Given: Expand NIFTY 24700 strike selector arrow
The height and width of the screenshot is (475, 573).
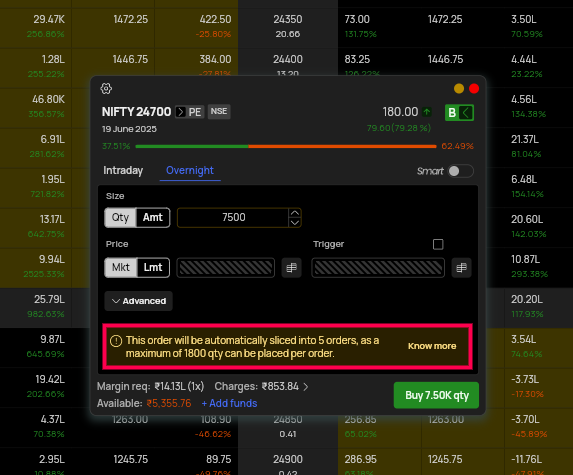Looking at the screenshot, I should (x=181, y=112).
